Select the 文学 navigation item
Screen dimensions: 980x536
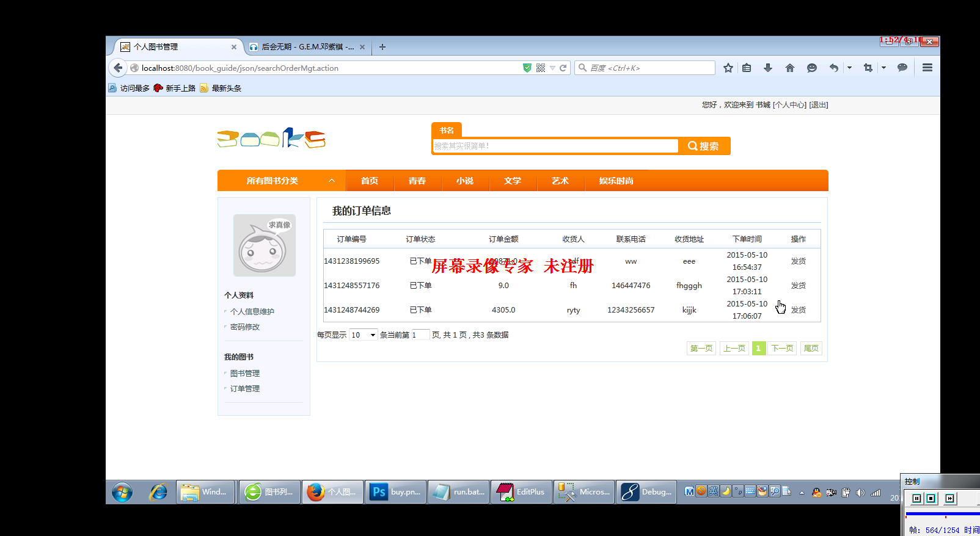click(x=513, y=181)
